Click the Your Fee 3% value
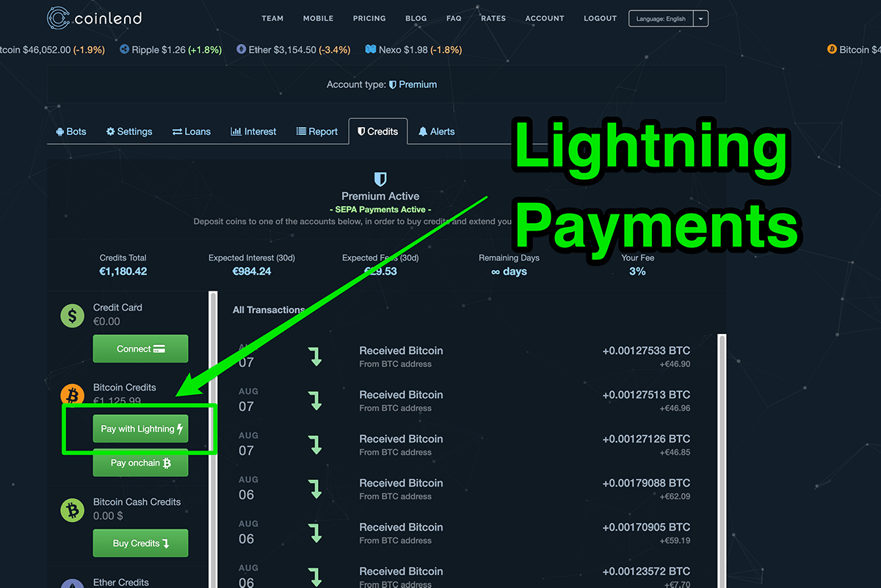This screenshot has width=881, height=588. pyautogui.click(x=637, y=272)
